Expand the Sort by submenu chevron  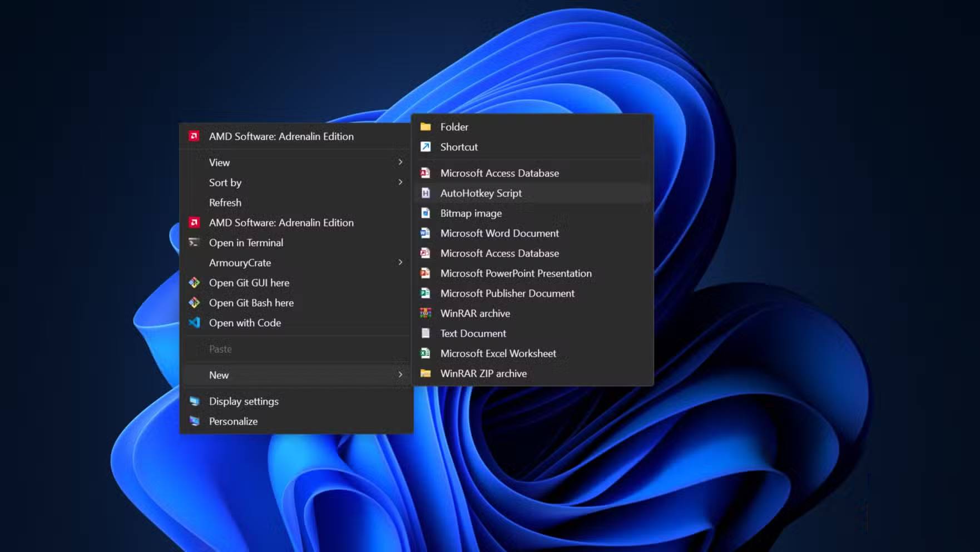[400, 182]
